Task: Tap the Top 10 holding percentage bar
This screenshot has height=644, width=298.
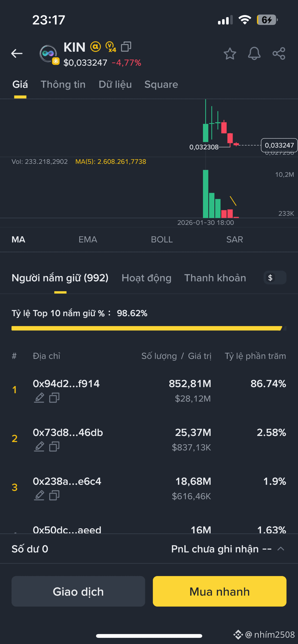Action: (149, 328)
